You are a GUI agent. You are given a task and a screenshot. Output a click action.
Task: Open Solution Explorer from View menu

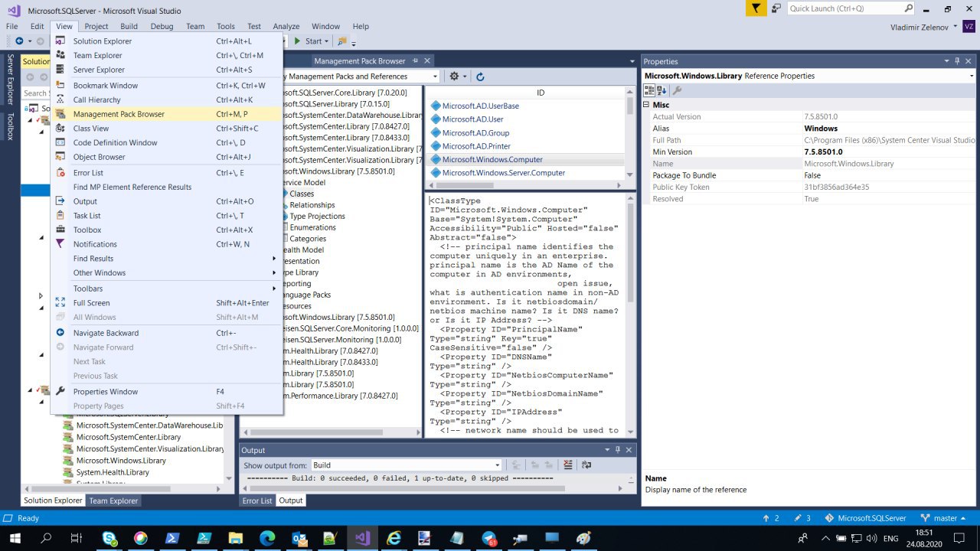(x=166, y=41)
